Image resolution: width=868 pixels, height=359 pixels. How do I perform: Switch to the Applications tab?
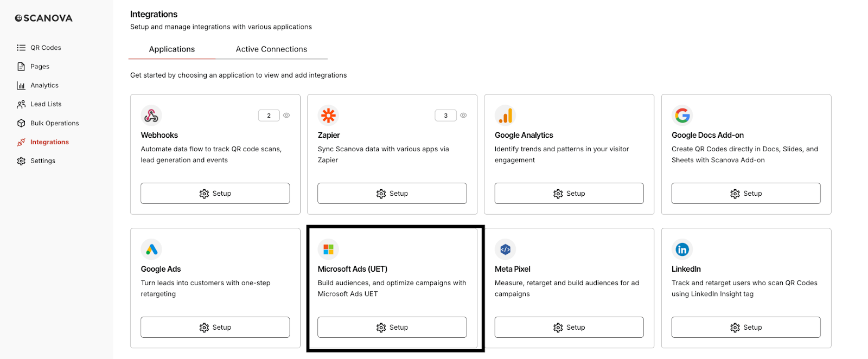pos(172,49)
